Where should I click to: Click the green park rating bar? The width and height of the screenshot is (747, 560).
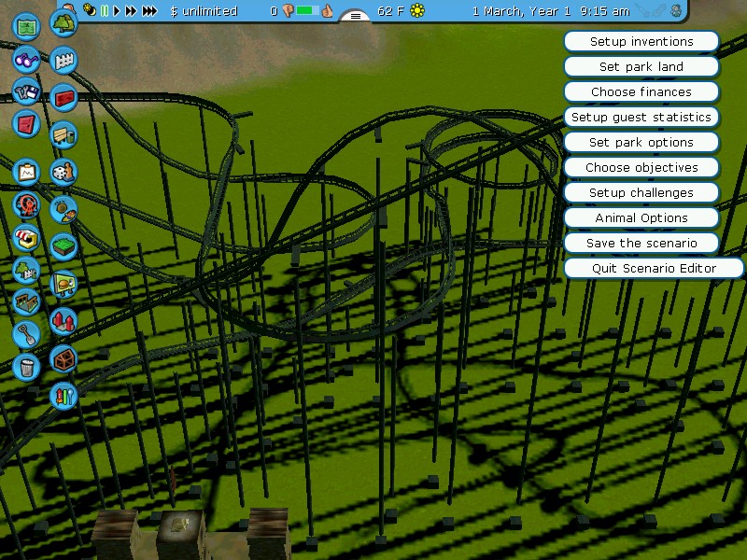click(x=307, y=11)
